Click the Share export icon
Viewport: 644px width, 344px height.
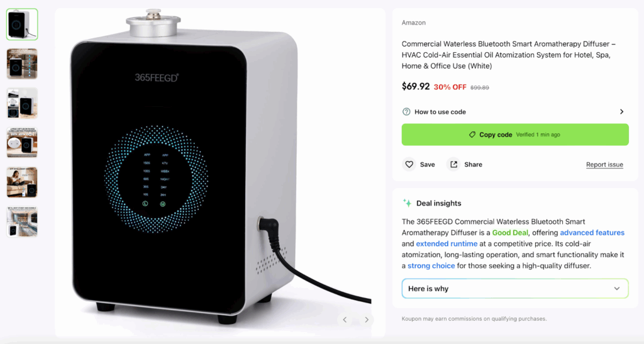pos(453,165)
